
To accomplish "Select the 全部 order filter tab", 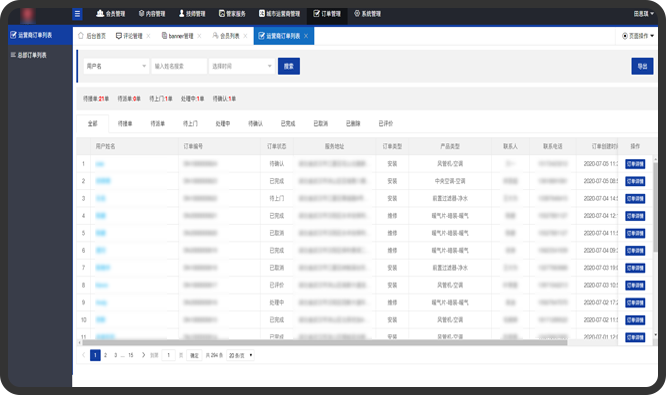I will point(93,124).
